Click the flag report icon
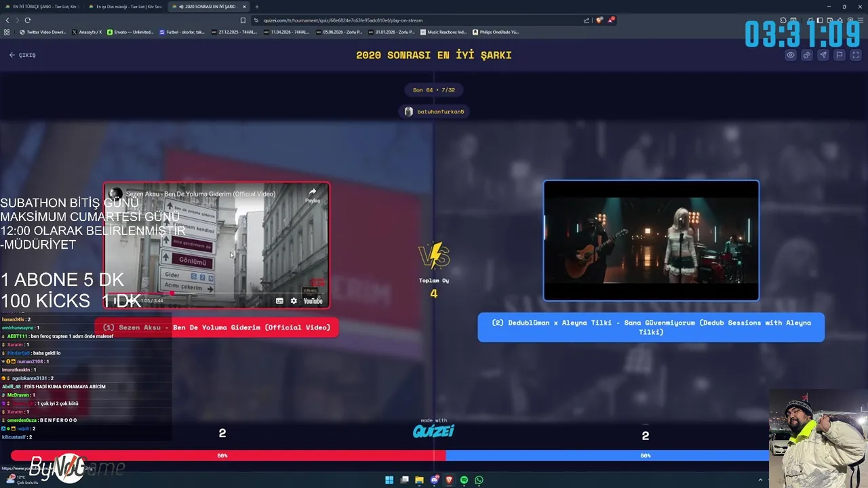The width and height of the screenshot is (868, 488). [840, 55]
